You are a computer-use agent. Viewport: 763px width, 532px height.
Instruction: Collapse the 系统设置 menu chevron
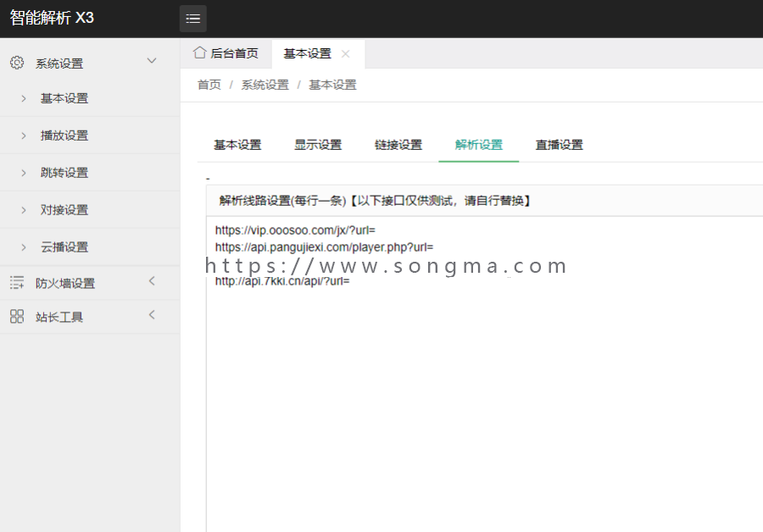[152, 61]
